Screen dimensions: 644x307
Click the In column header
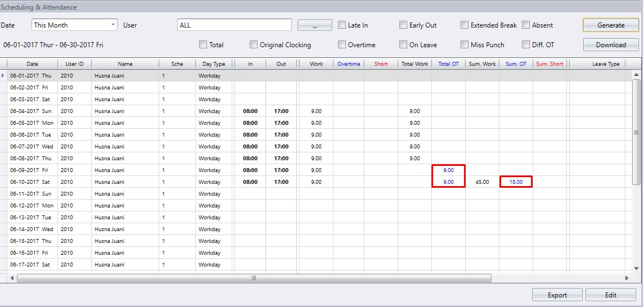click(250, 64)
